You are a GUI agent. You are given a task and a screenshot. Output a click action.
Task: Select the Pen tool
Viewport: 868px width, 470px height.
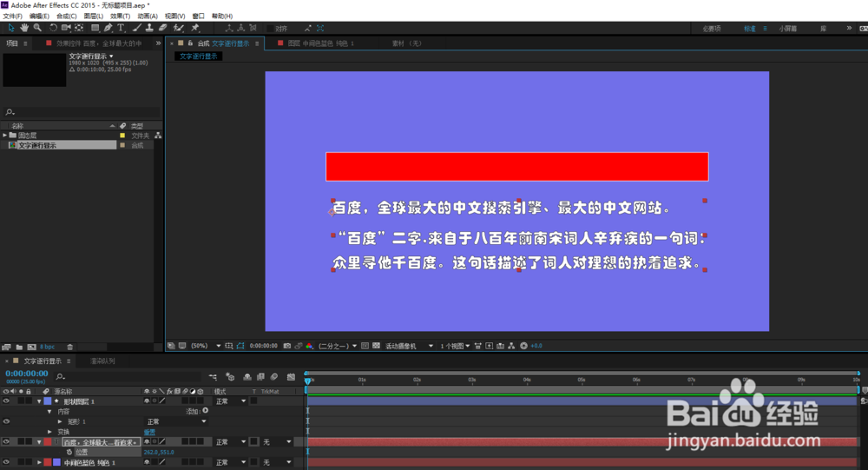(x=108, y=27)
